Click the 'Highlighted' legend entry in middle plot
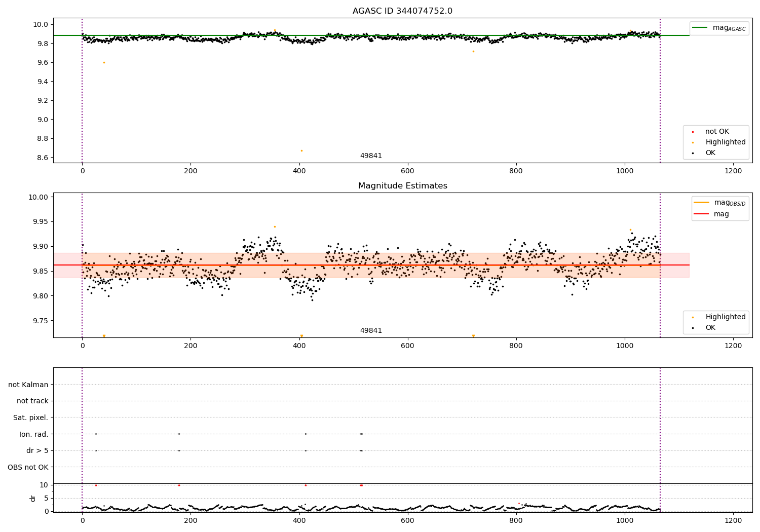760x532 pixels. tap(718, 317)
